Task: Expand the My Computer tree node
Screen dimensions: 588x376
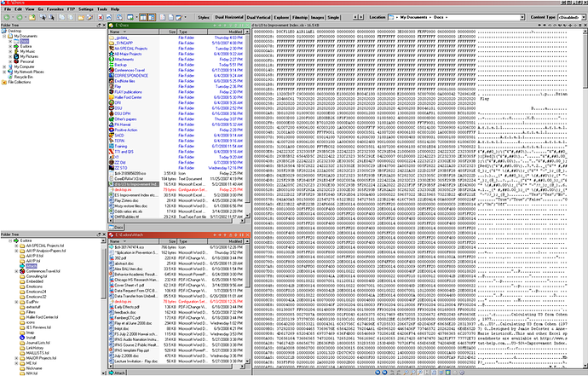Action: click(4, 67)
